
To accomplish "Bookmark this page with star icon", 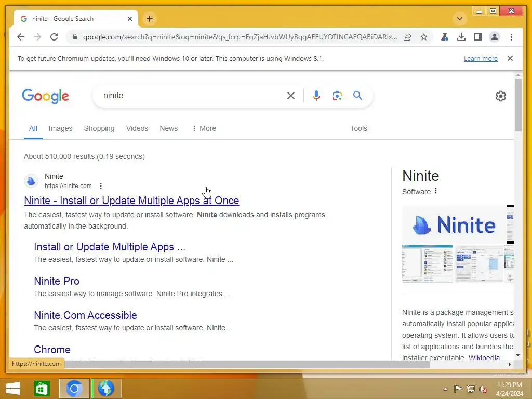I will [424, 37].
